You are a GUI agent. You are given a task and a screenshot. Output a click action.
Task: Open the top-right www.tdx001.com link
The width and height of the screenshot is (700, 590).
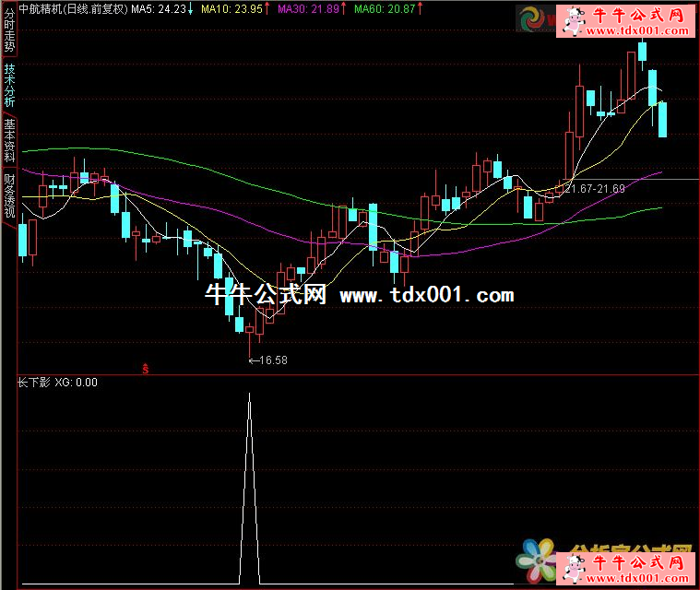coord(637,30)
